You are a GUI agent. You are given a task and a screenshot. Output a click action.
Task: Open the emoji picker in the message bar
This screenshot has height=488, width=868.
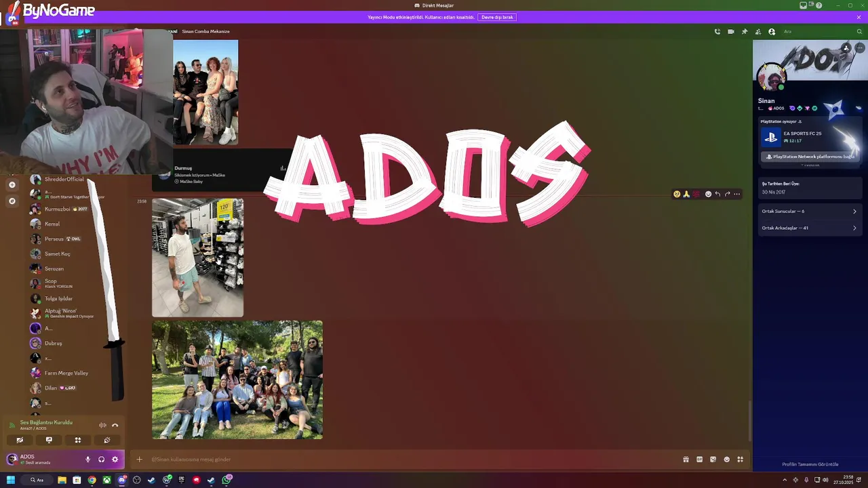point(726,459)
